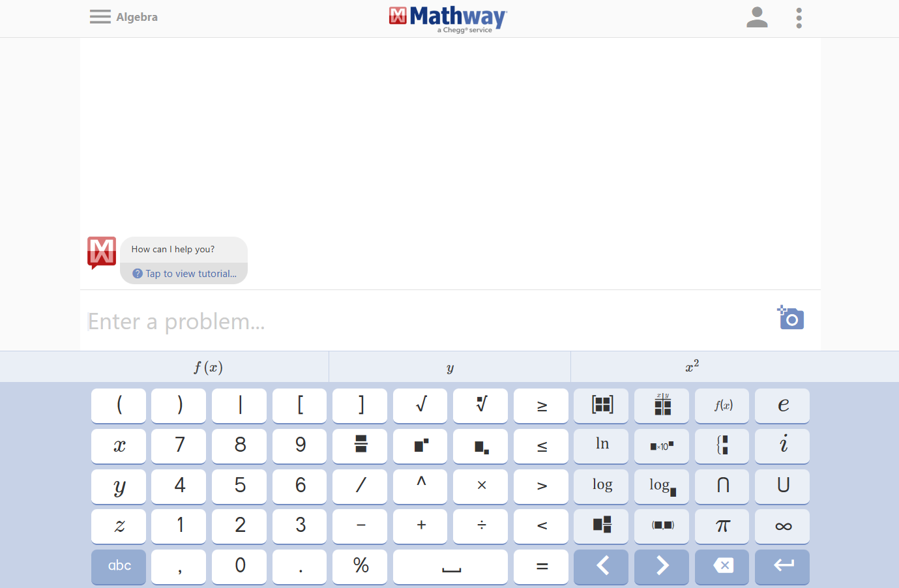Screen dimensions: 899x588
Task: Select the f(x) suggestion tab
Action: point(209,368)
